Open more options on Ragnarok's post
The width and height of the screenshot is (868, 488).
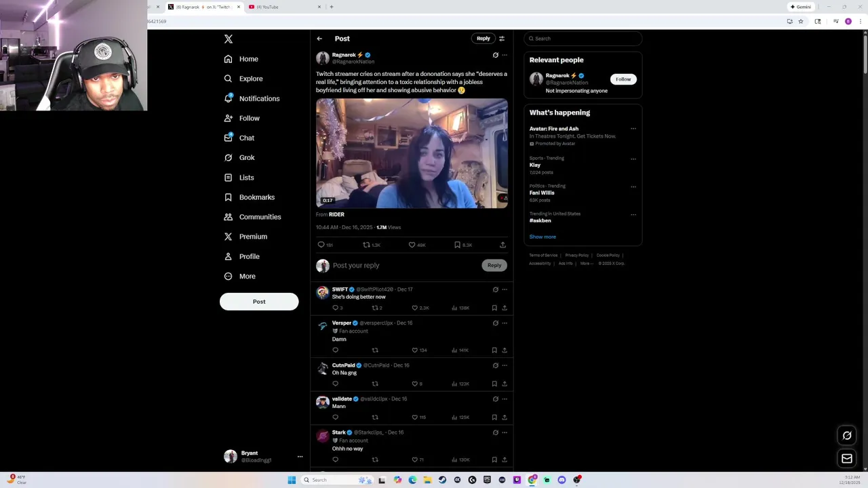[505, 55]
